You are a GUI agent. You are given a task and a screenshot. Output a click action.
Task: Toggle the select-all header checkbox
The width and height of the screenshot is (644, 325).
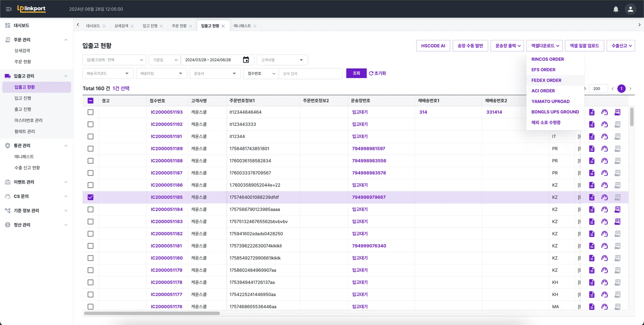tap(91, 101)
